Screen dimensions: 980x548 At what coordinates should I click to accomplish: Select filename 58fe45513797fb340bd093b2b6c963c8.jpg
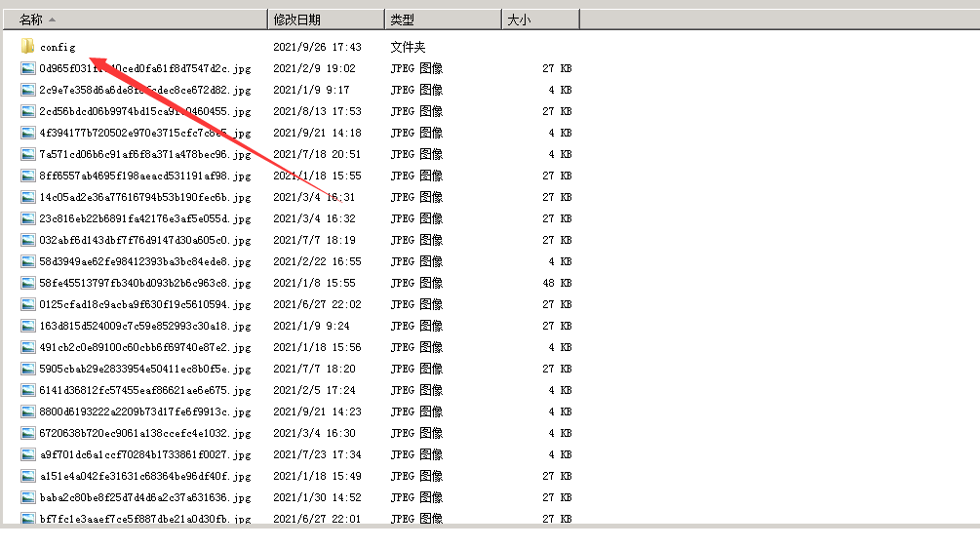pos(145,284)
